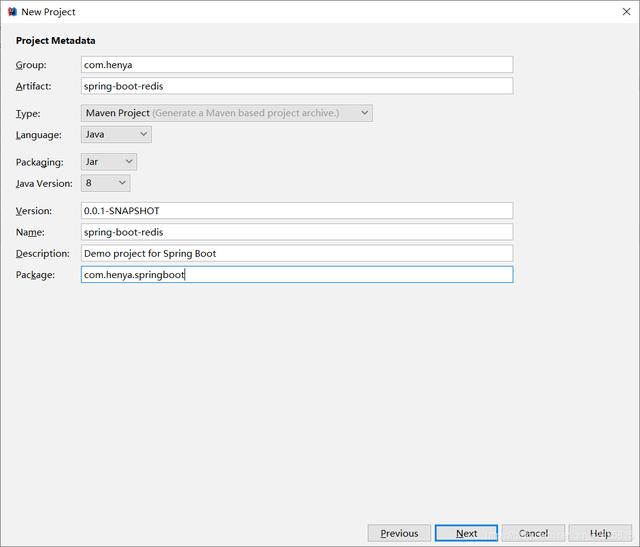Click the 'Packaging:' label
This screenshot has width=640, height=547.
click(40, 162)
